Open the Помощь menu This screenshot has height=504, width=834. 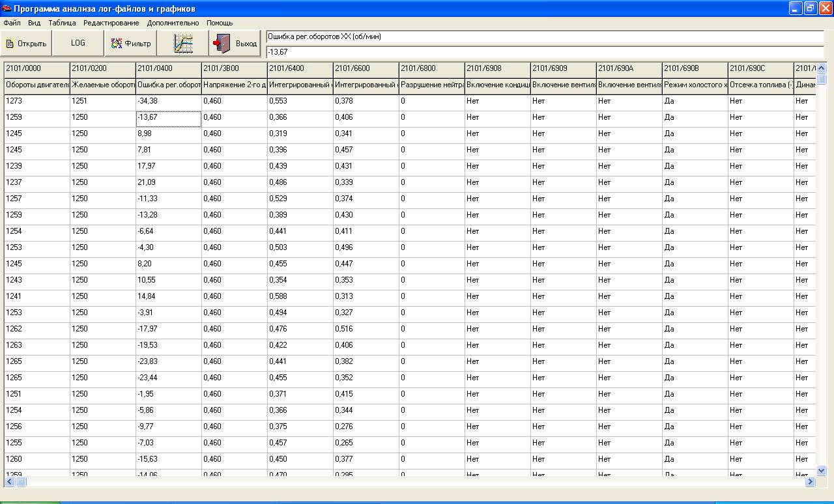click(x=220, y=23)
